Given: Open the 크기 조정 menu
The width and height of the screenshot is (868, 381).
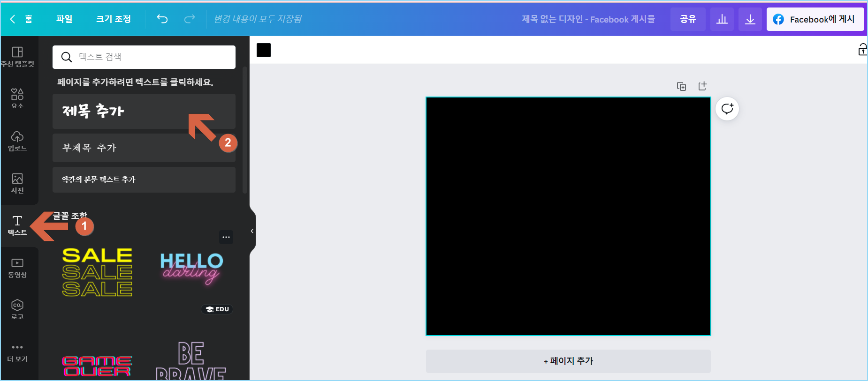Looking at the screenshot, I should point(113,19).
